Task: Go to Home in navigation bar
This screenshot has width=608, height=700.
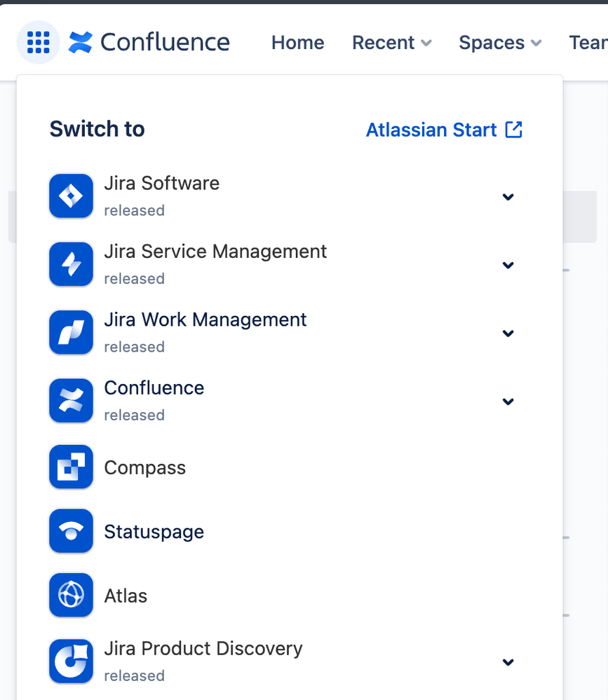Action: (x=298, y=43)
